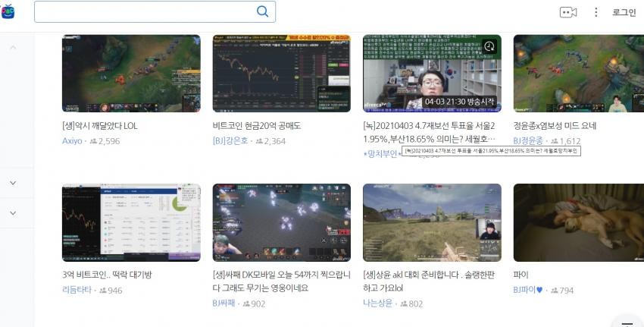This screenshot has width=644, height=327.
Task: Click title 3억 비트코인.. 떡락 대기방
Action: (x=107, y=275)
